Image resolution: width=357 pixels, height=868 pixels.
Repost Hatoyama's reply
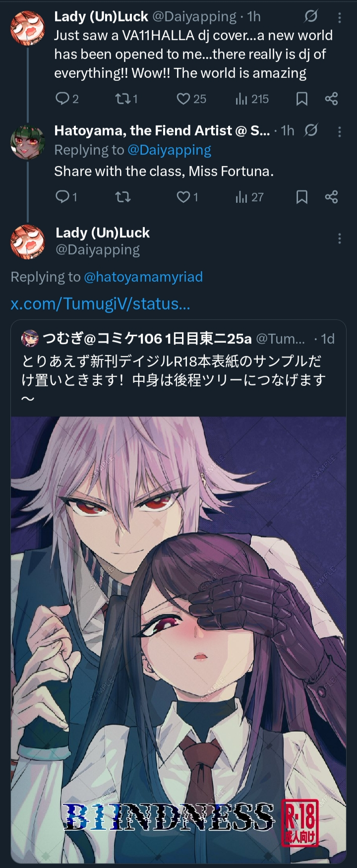122,197
